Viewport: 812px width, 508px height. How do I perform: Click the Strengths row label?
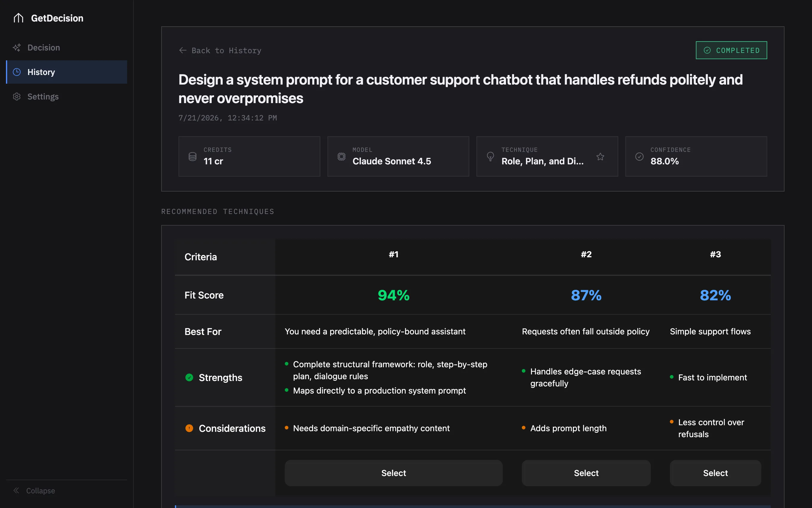pos(220,377)
